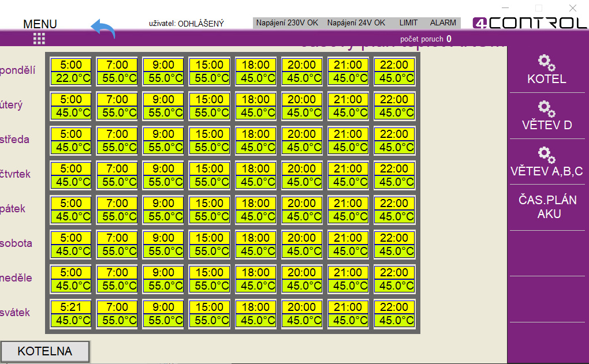Edit neděle 5:00 time field
The image size is (589, 364).
click(x=71, y=272)
